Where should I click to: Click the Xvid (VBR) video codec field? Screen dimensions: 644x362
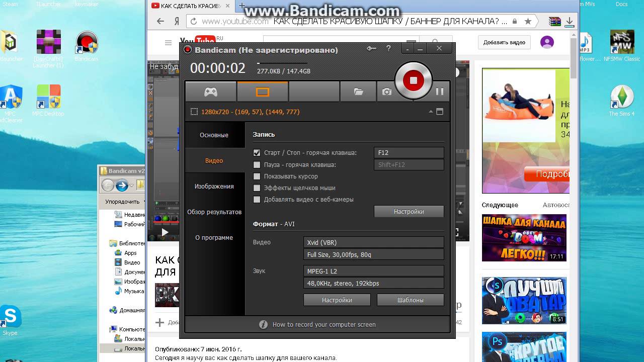374,242
